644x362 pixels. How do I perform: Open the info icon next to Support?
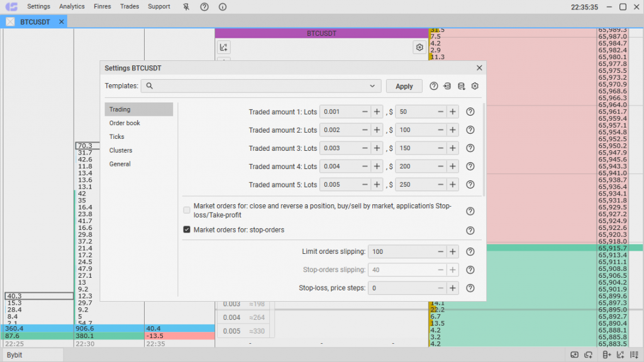[223, 7]
